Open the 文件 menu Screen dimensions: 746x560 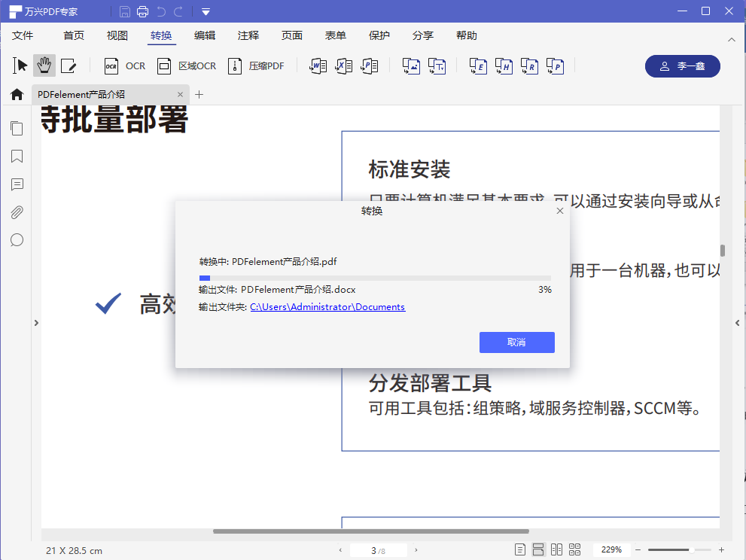23,35
